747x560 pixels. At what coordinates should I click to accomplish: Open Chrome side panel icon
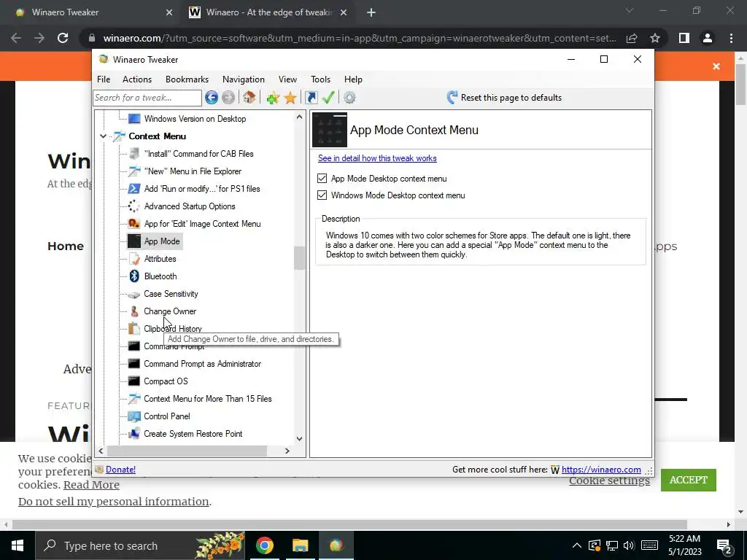pos(684,38)
